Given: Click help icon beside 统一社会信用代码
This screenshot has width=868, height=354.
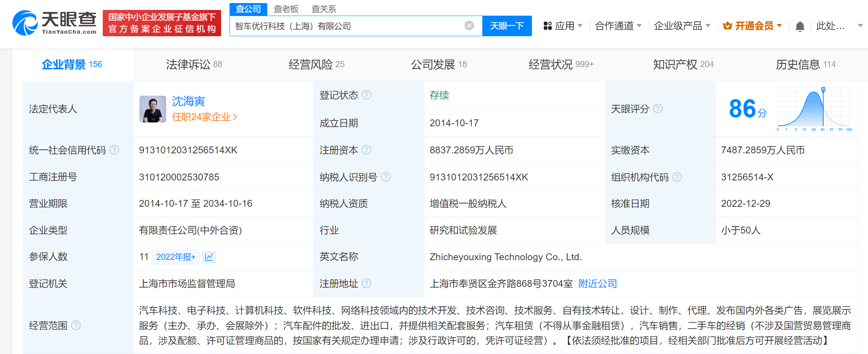Looking at the screenshot, I should pos(114,150).
